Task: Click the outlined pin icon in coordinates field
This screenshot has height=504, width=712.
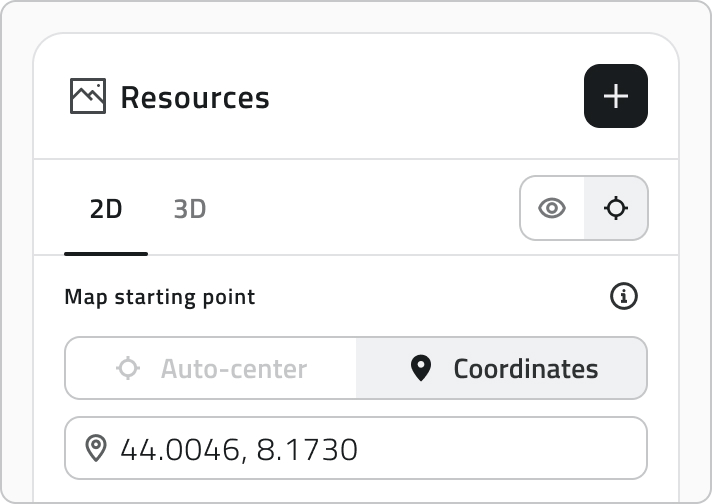Action: pyautogui.click(x=96, y=448)
